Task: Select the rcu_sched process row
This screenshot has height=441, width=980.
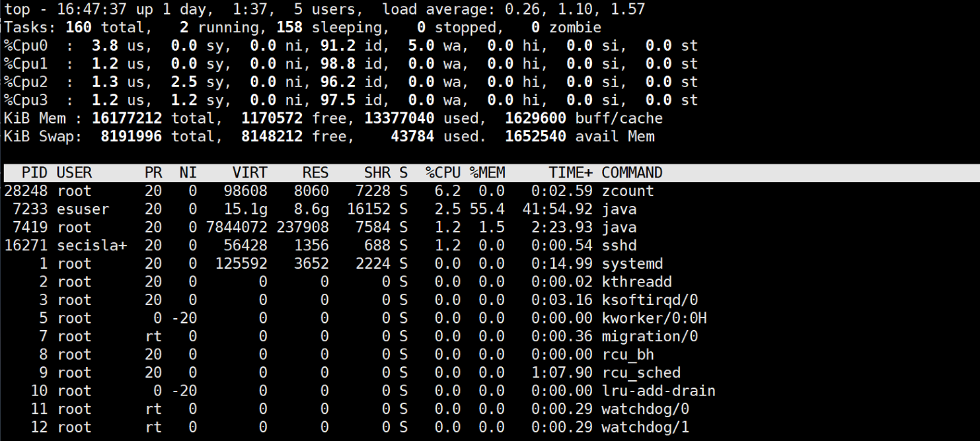Action: [x=330, y=372]
